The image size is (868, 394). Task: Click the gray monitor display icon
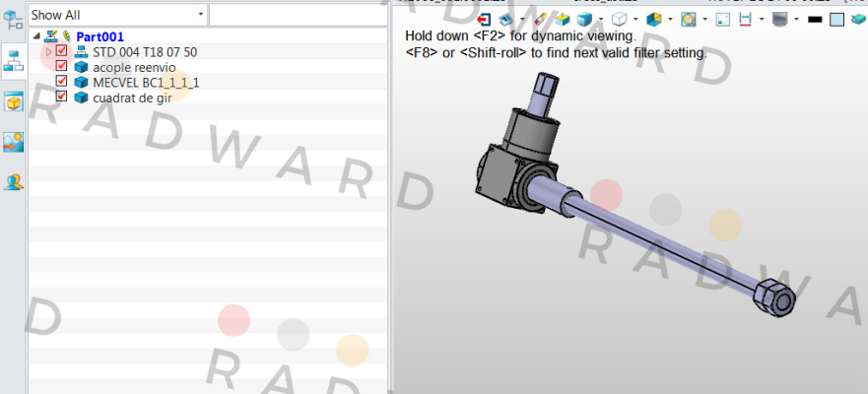click(779, 20)
